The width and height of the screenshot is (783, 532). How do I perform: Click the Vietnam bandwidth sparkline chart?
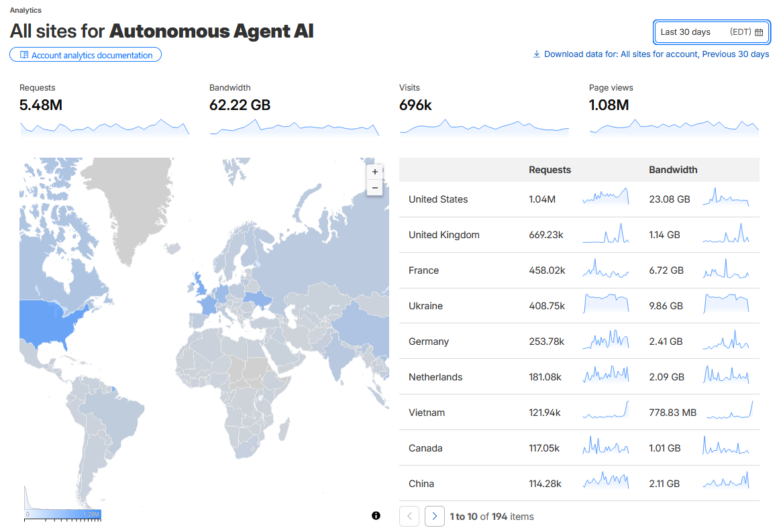point(729,410)
